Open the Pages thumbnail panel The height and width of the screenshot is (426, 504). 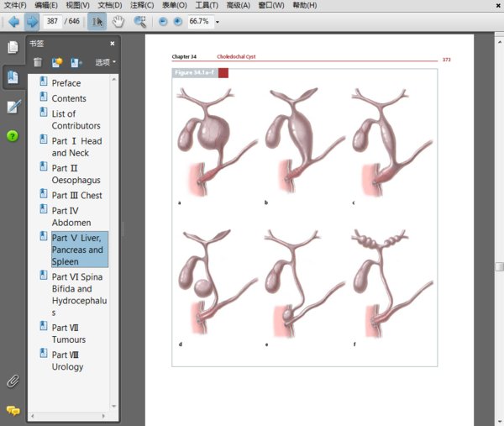pos(13,48)
